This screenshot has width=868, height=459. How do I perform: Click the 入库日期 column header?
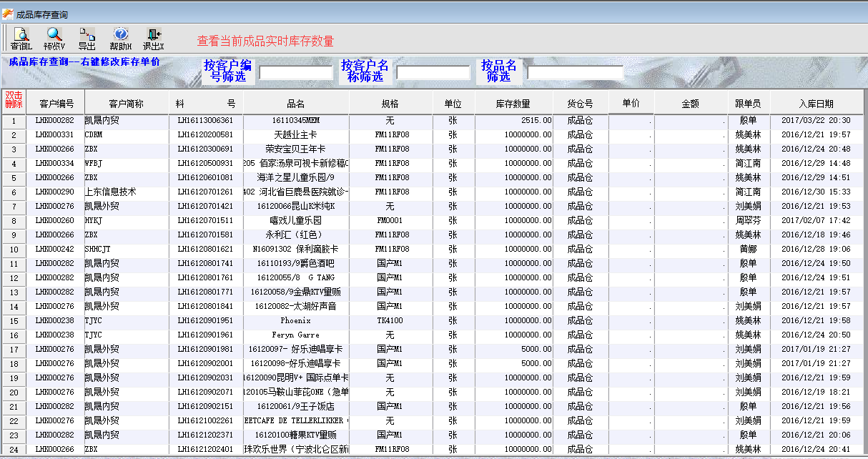[x=816, y=104]
